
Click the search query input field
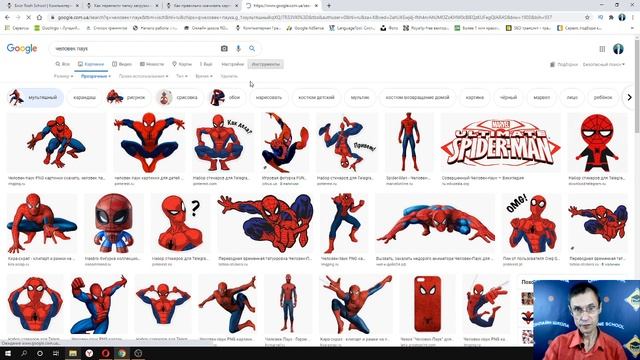click(x=135, y=49)
